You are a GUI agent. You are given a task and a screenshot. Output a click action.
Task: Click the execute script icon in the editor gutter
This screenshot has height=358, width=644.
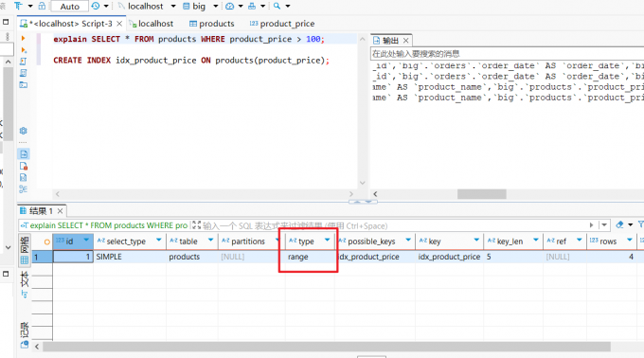tap(24, 62)
